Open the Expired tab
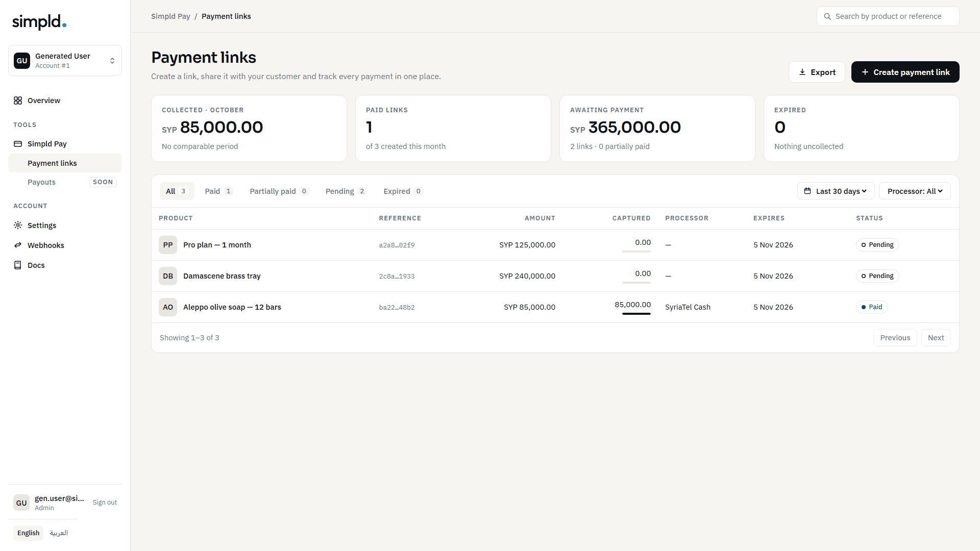The height and width of the screenshot is (551, 980). (403, 191)
